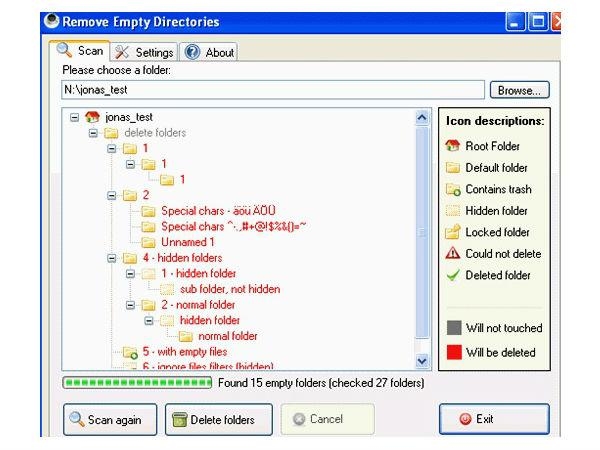The width and height of the screenshot is (600, 450).
Task: Collapse the 'hidden folder' subnode
Action: point(149,321)
